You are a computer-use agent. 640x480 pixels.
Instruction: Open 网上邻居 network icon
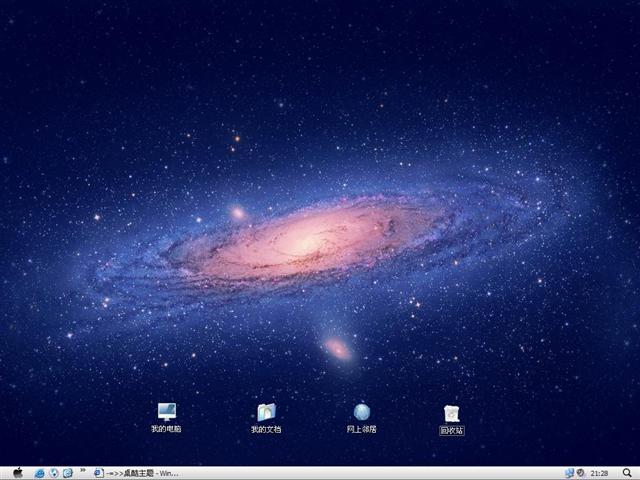tap(361, 412)
